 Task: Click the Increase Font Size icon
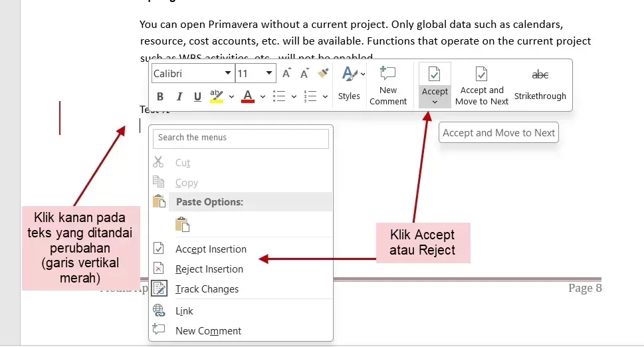(286, 74)
